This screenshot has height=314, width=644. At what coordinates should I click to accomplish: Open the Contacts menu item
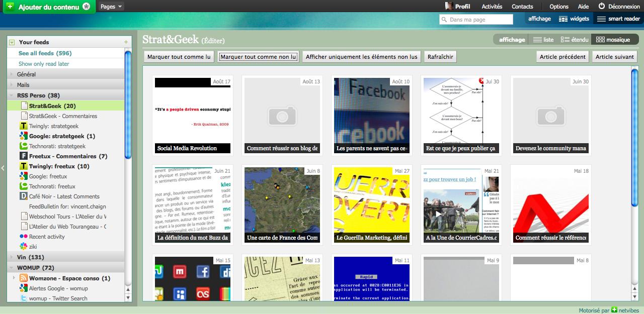pyautogui.click(x=522, y=7)
